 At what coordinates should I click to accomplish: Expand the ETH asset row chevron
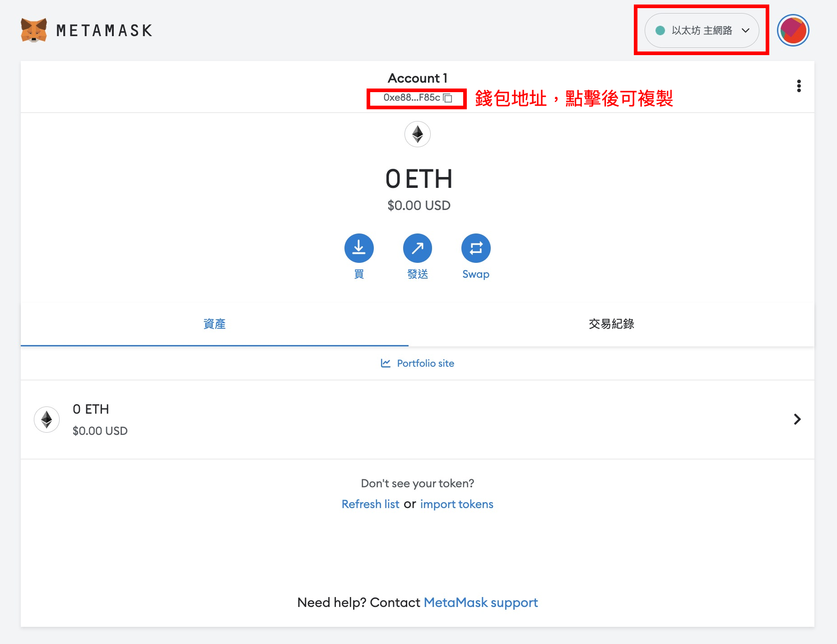pos(797,419)
